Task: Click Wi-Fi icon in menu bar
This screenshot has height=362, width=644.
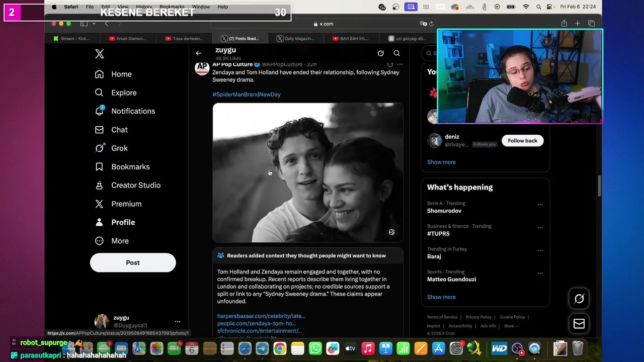Action: [x=526, y=7]
